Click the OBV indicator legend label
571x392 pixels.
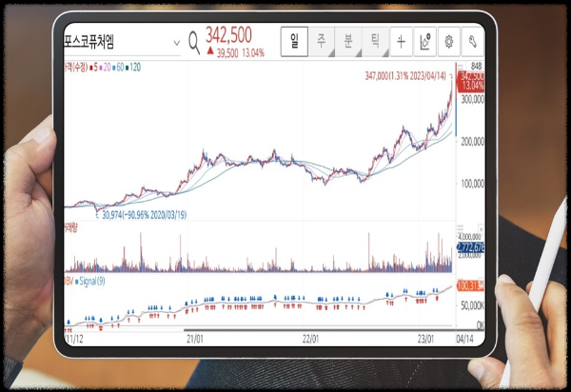point(69,281)
